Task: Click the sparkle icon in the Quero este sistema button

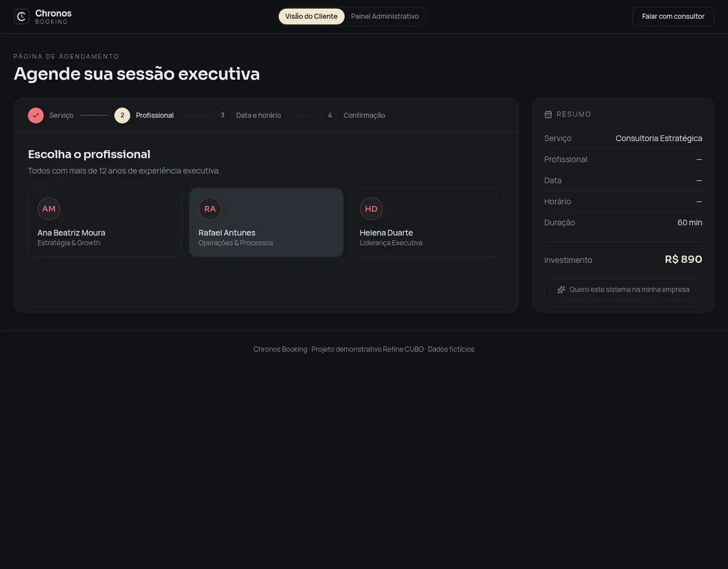Action: click(x=561, y=290)
